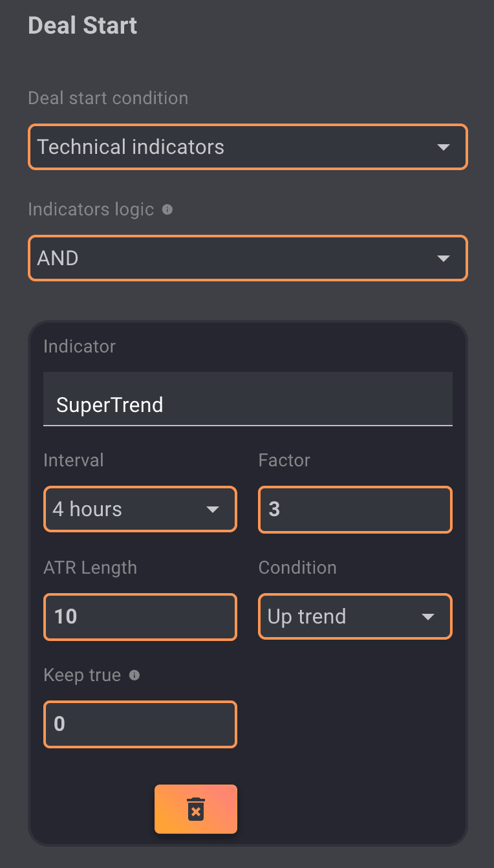Screen dimensions: 494x868
Task: Click the ATR Length field showing 10
Action: coord(140,617)
